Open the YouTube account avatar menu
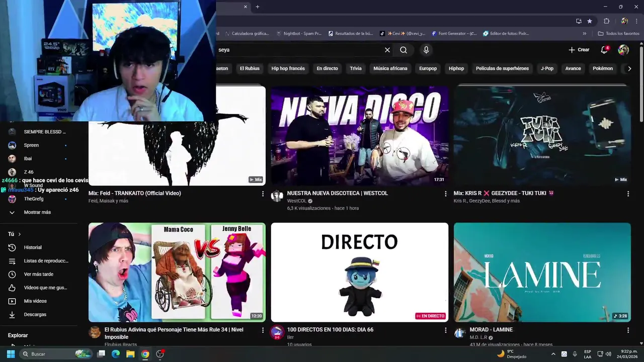This screenshot has height=362, width=644. pyautogui.click(x=623, y=50)
